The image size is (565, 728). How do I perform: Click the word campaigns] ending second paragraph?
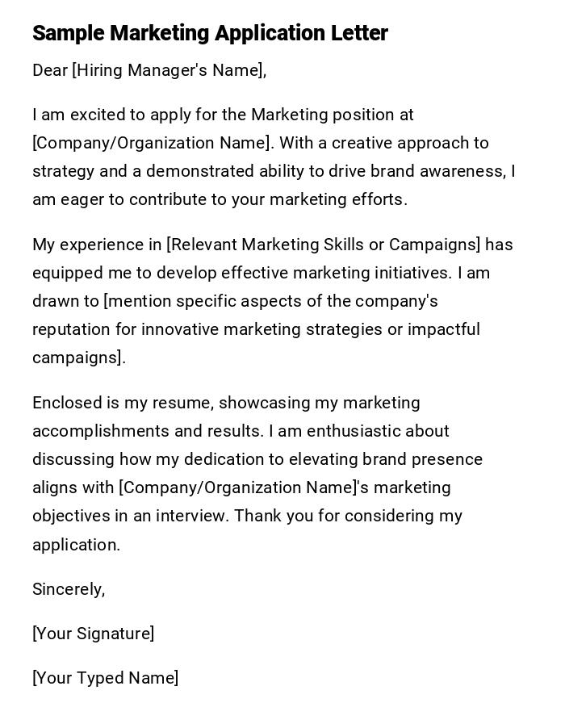78,358
